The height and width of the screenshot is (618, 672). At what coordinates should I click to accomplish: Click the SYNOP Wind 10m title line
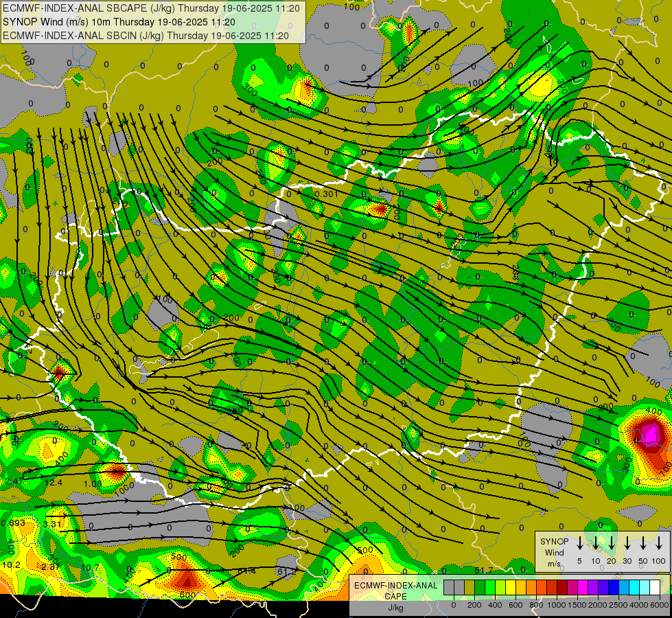tap(119, 22)
